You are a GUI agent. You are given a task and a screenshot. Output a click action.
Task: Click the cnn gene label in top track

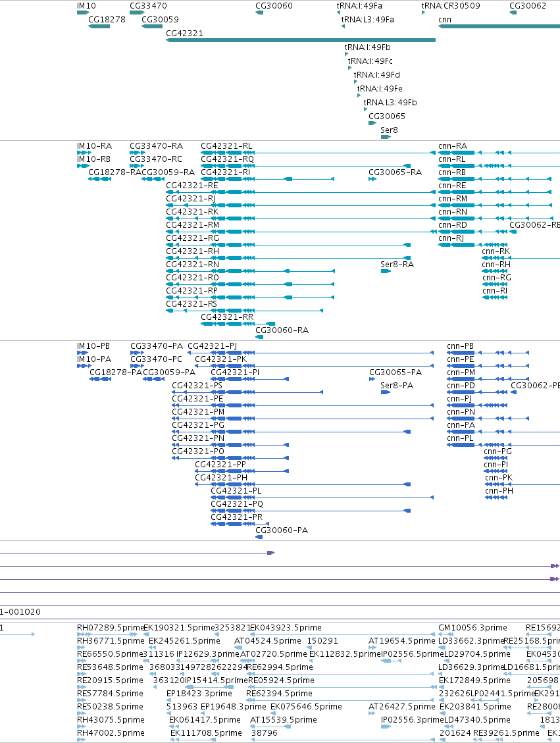click(445, 20)
